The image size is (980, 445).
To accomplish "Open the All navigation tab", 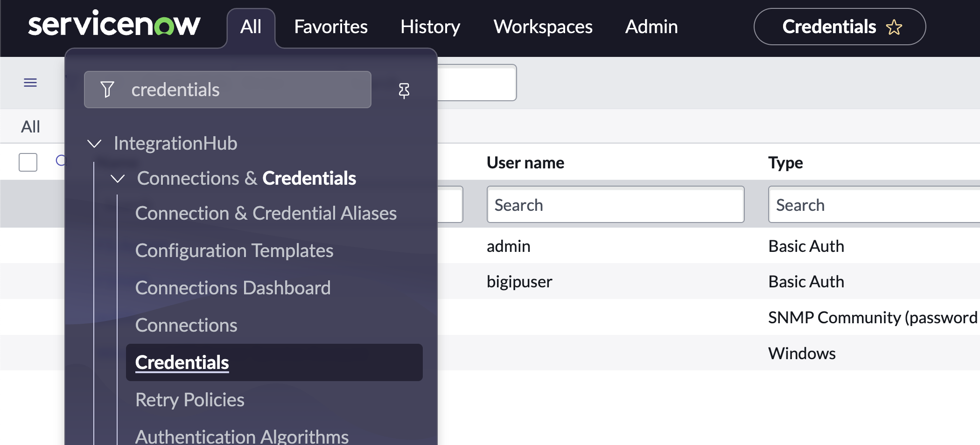I will point(251,27).
